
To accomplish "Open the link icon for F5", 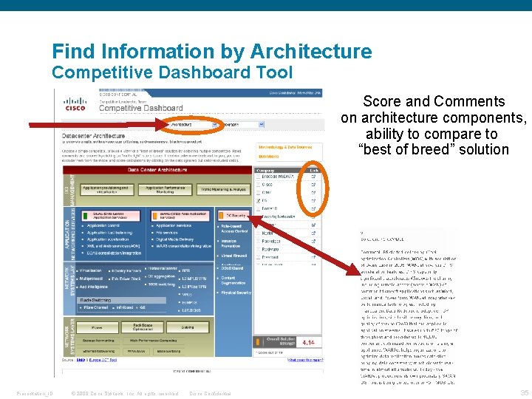I will pos(313,200).
